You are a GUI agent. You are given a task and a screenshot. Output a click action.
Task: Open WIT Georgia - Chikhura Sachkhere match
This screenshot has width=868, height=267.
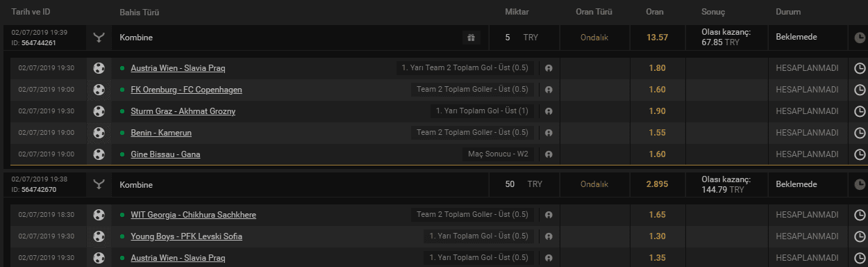click(193, 215)
